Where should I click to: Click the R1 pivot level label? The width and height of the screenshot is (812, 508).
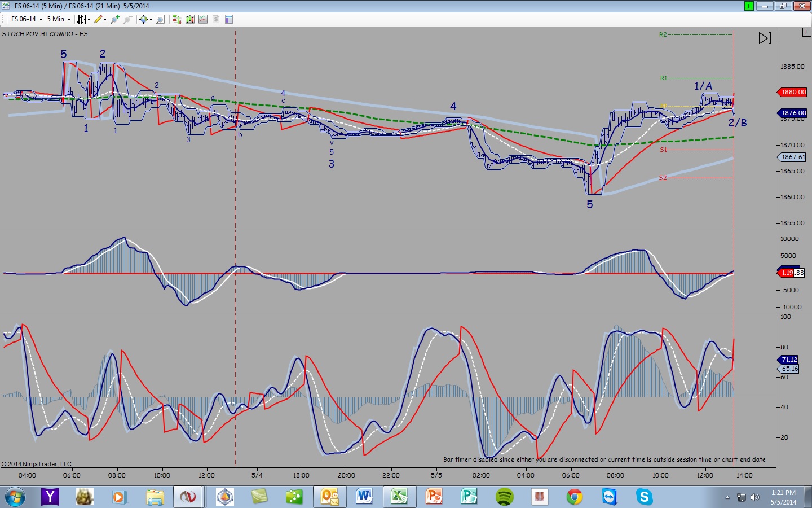point(663,78)
